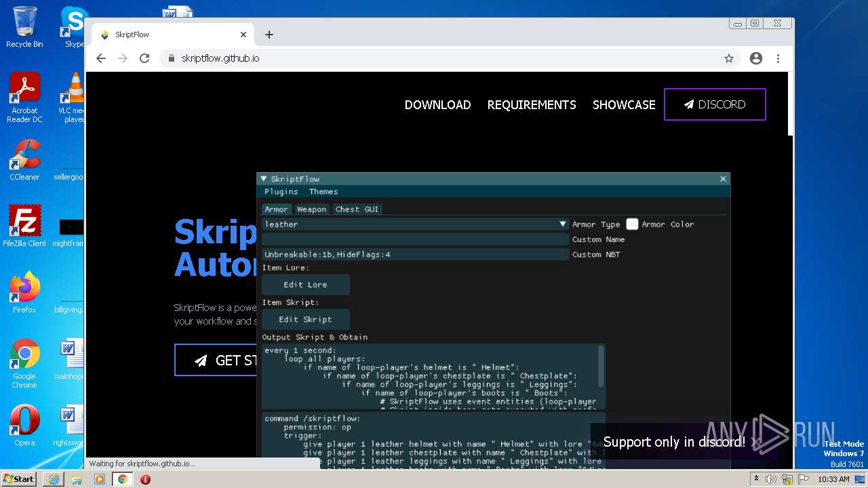
Task: Open Google Chrome desktop shortcut
Action: pyautogui.click(x=24, y=363)
